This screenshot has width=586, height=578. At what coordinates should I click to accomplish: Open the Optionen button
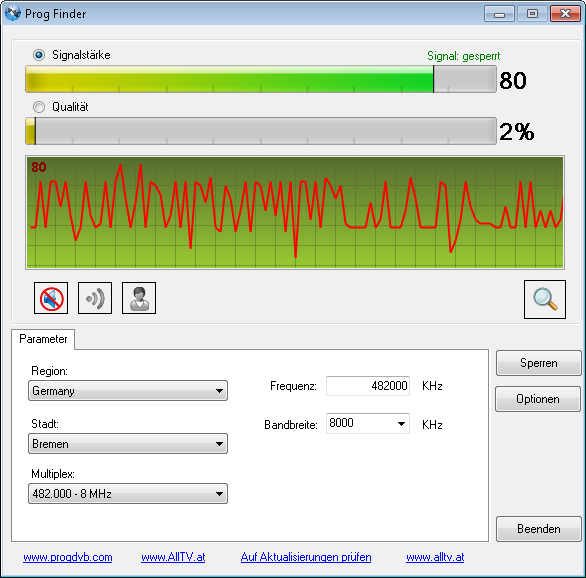pos(538,399)
